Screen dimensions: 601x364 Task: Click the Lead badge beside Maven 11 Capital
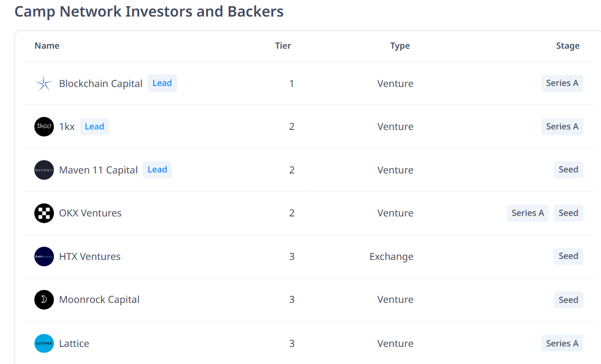[x=157, y=169]
